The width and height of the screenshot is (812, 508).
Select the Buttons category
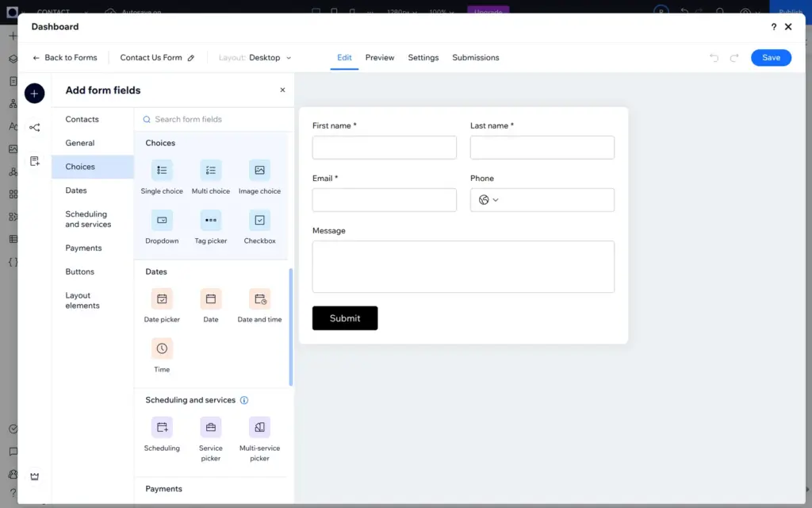(93, 271)
